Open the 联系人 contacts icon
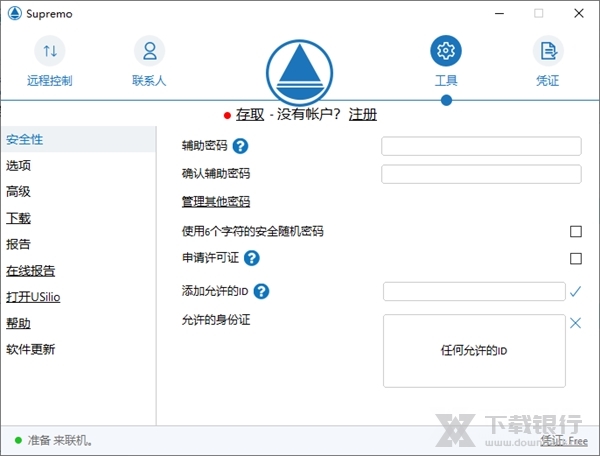Image resolution: width=600 pixels, height=456 pixels. 149,50
